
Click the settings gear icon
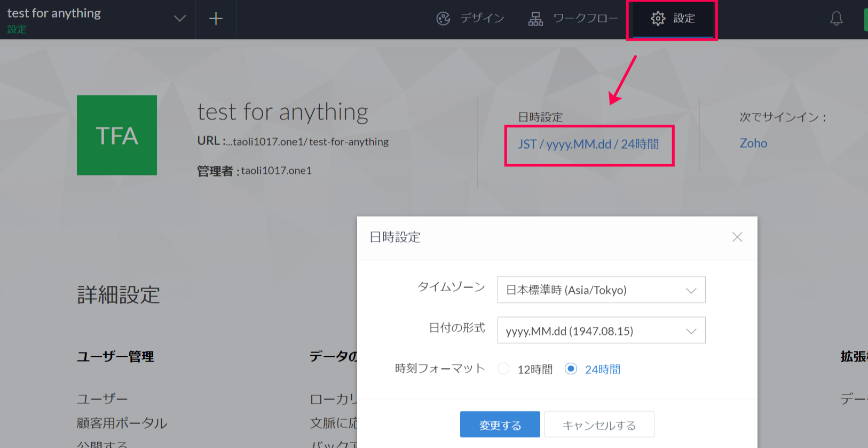coord(658,19)
